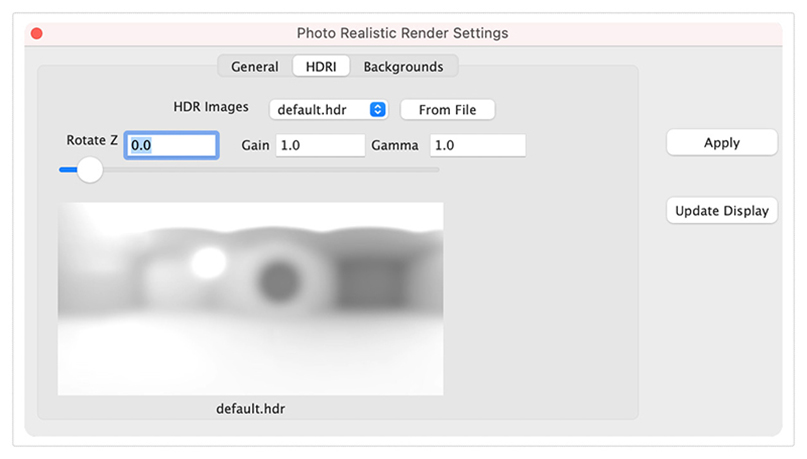Click the HDR preview image
This screenshot has width=807, height=459.
251,298
